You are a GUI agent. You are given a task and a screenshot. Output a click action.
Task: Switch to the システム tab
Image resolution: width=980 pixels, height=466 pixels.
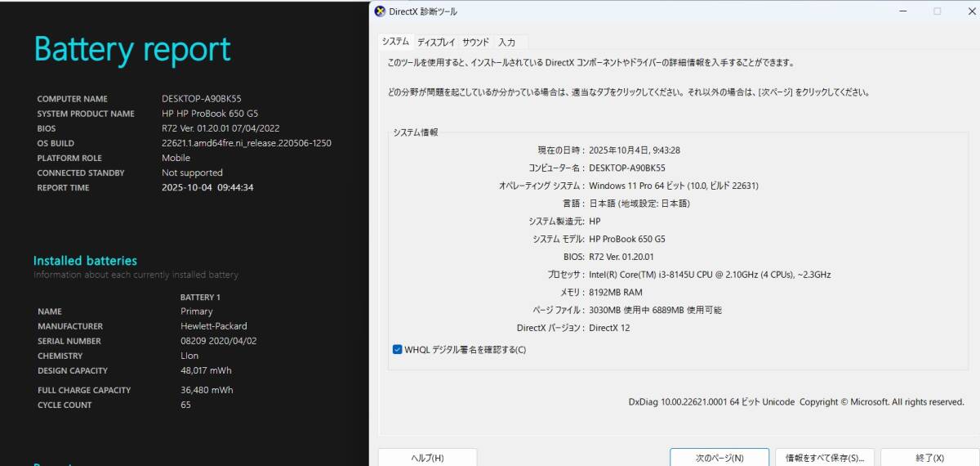[x=396, y=42]
